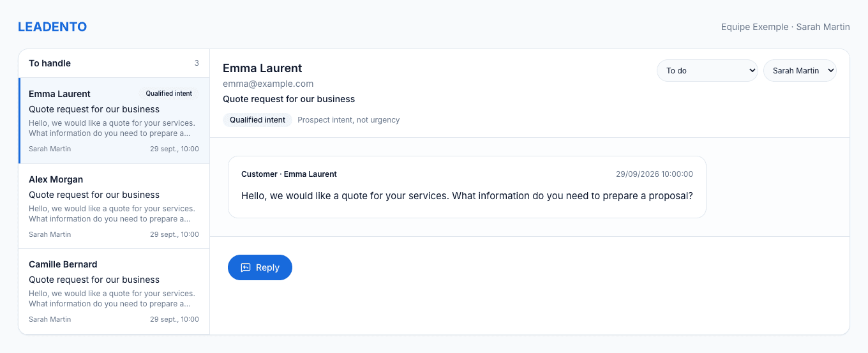Click the reply icon inside Reply button
This screenshot has height=353, width=868.
246,267
